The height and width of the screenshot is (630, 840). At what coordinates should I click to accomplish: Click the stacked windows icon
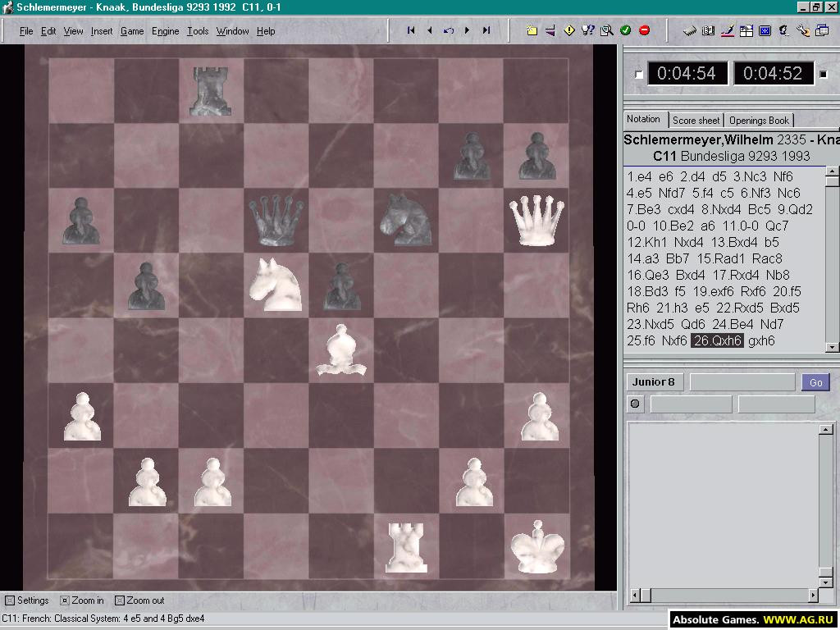click(822, 30)
